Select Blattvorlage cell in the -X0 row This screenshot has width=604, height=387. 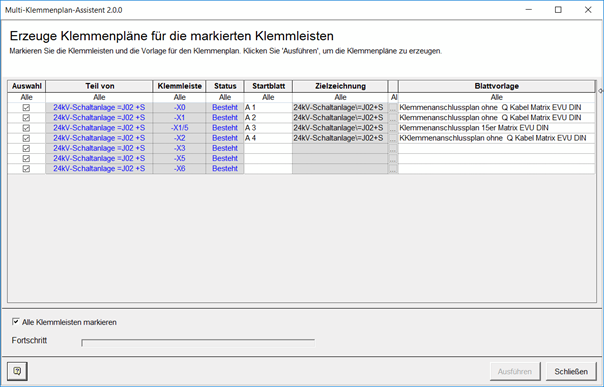497,107
